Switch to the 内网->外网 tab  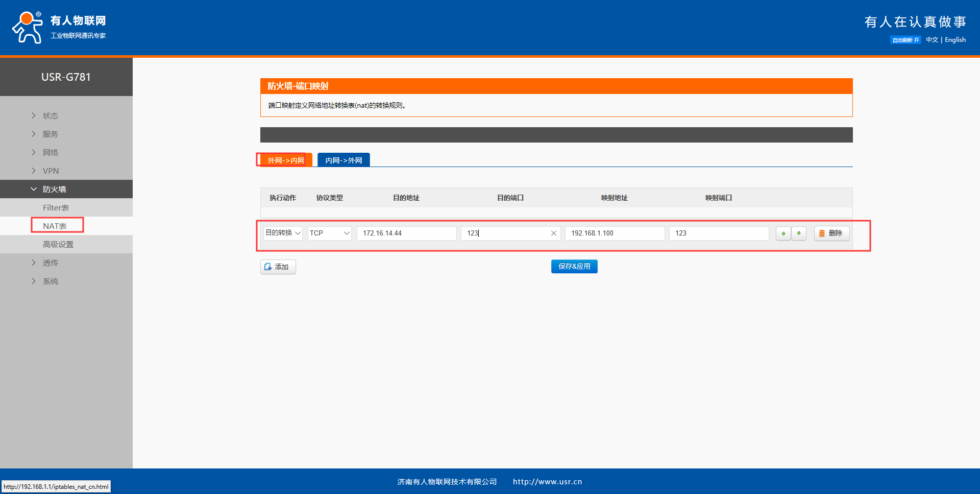344,160
